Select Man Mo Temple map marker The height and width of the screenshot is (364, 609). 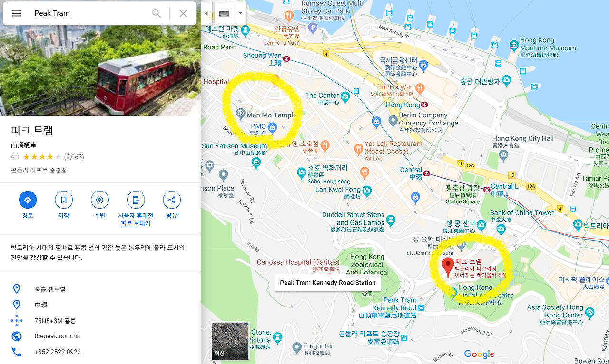[x=240, y=115]
